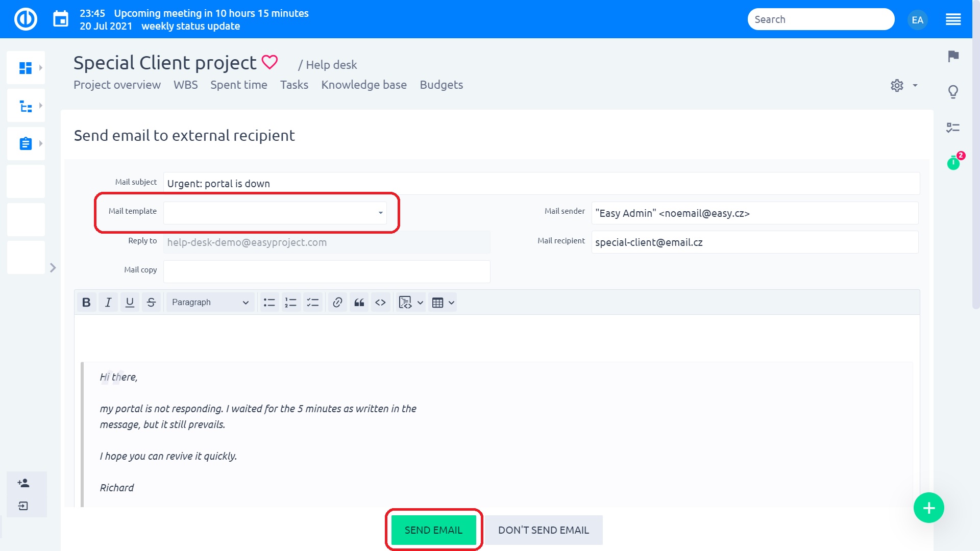Click the underline formatting icon
The height and width of the screenshot is (551, 980).
click(130, 302)
